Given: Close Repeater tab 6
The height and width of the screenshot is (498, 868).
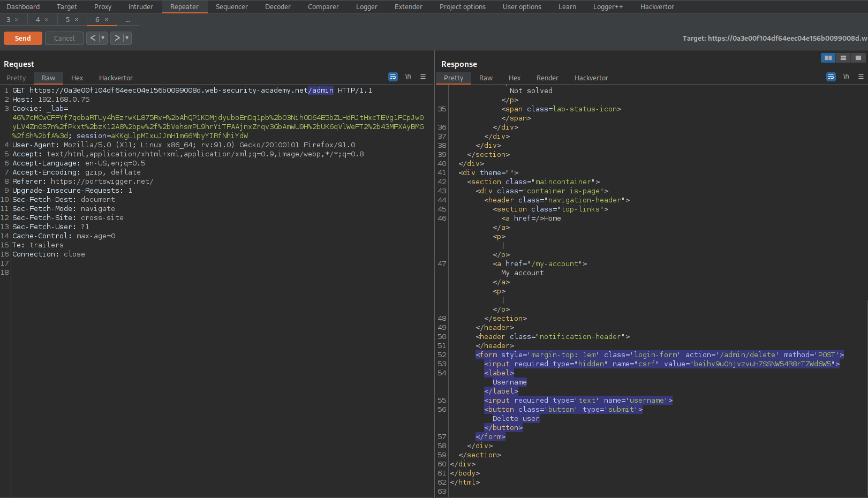Looking at the screenshot, I should point(107,20).
